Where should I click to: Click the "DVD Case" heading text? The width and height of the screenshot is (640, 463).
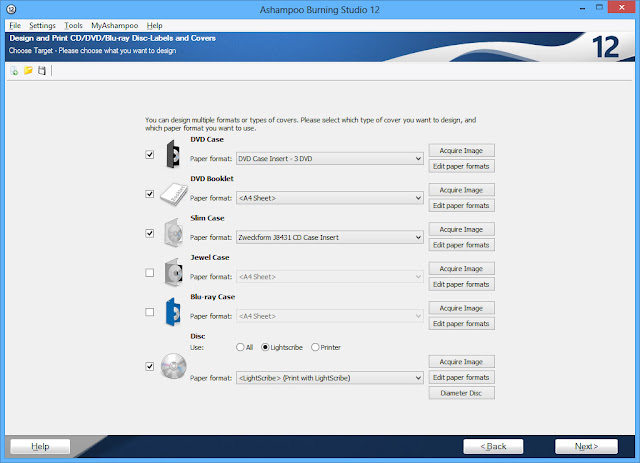pyautogui.click(x=207, y=139)
